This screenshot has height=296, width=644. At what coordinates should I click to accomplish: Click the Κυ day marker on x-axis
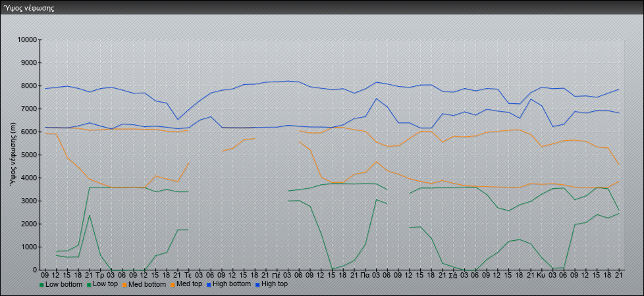(541, 276)
